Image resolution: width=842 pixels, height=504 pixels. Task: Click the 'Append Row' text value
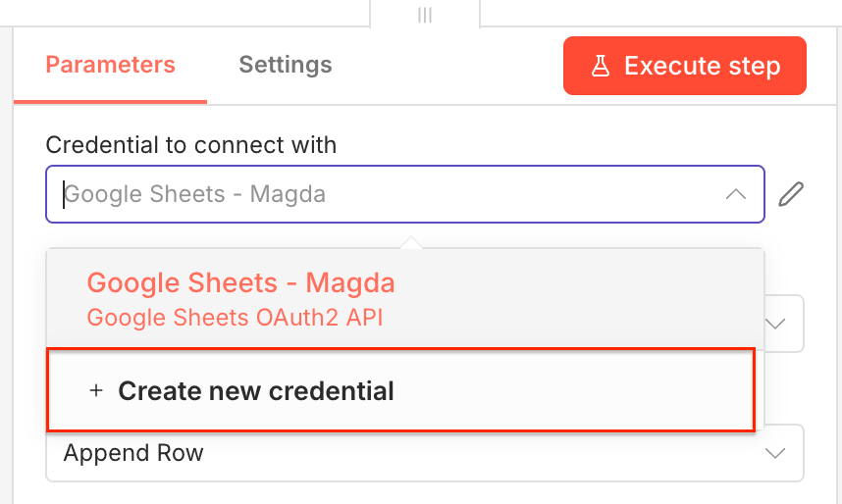tap(133, 453)
